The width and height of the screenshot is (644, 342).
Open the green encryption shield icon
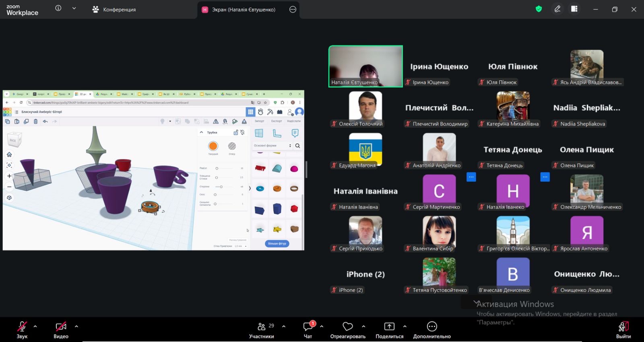(x=539, y=9)
